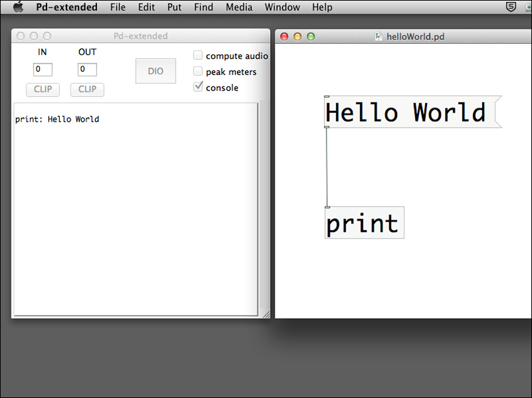This screenshot has width=532, height=398.
Task: Click the helloWorld.pd document icon in the title bar
Action: [378, 37]
